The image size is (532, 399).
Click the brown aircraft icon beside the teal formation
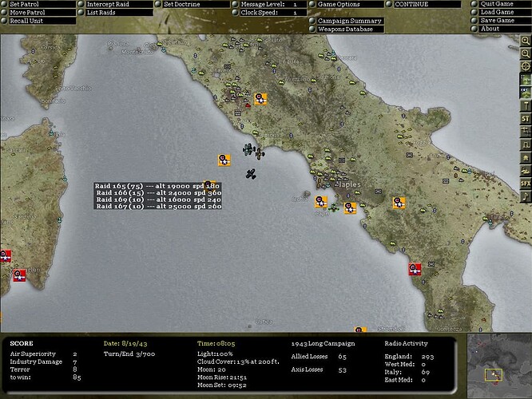click(260, 154)
